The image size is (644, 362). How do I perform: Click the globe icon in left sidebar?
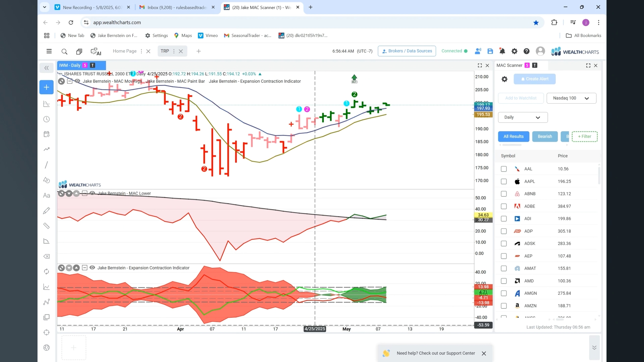point(47,348)
